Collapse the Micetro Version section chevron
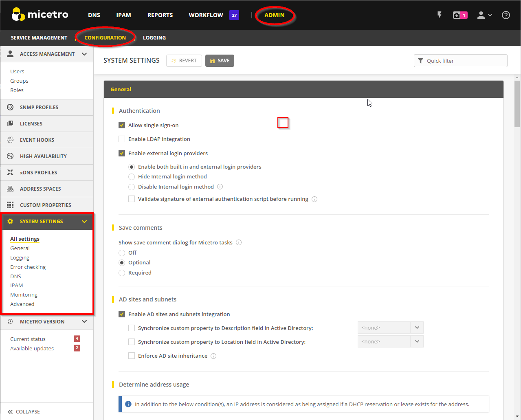This screenshot has height=420, width=521. (84, 321)
